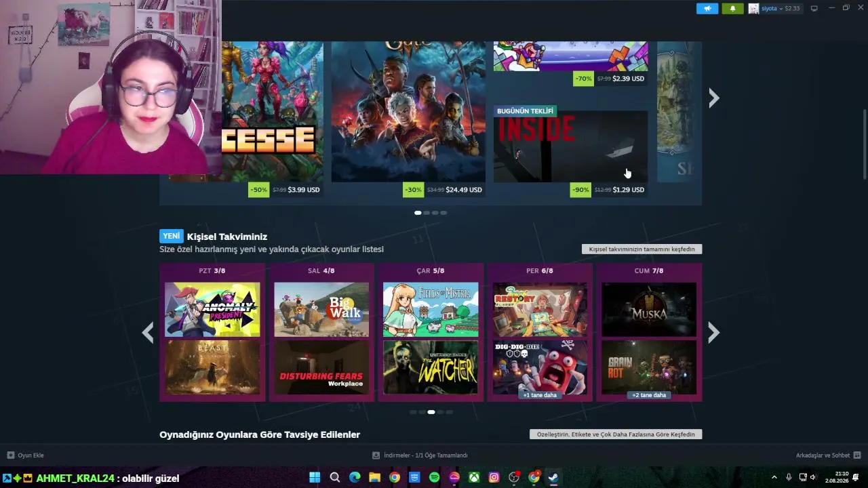This screenshot has width=868, height=488.
Task: Open Grain Rot game thumbnail
Action: 649,367
